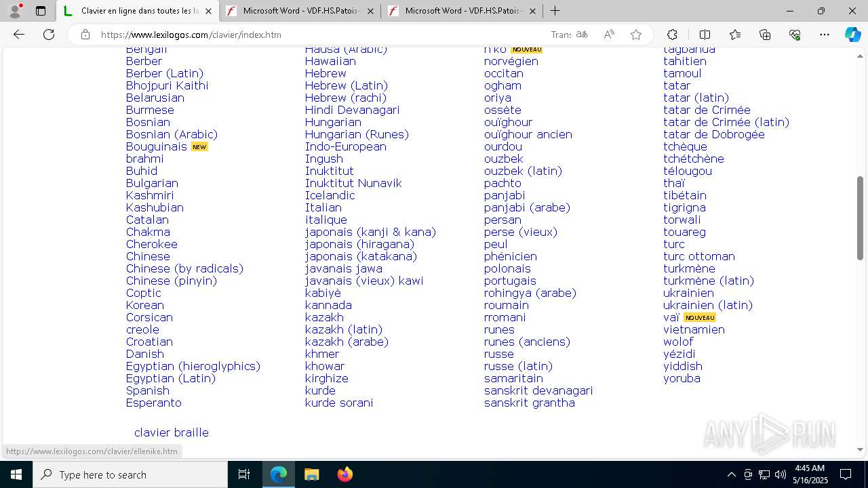This screenshot has height=488, width=868.
Task: Launch the Copilot sidebar icon
Action: 852,35
